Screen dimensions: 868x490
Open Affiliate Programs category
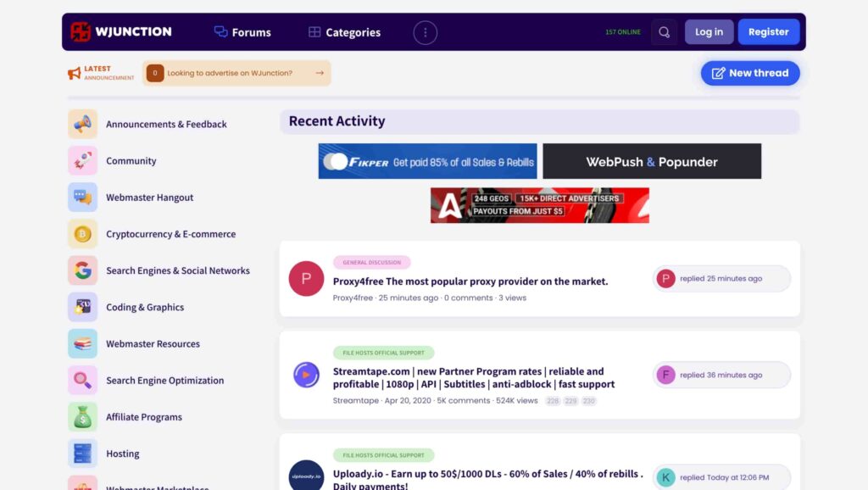[144, 416]
